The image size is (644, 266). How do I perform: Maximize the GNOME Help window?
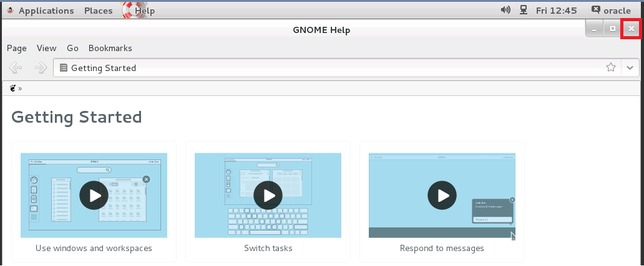[612, 29]
